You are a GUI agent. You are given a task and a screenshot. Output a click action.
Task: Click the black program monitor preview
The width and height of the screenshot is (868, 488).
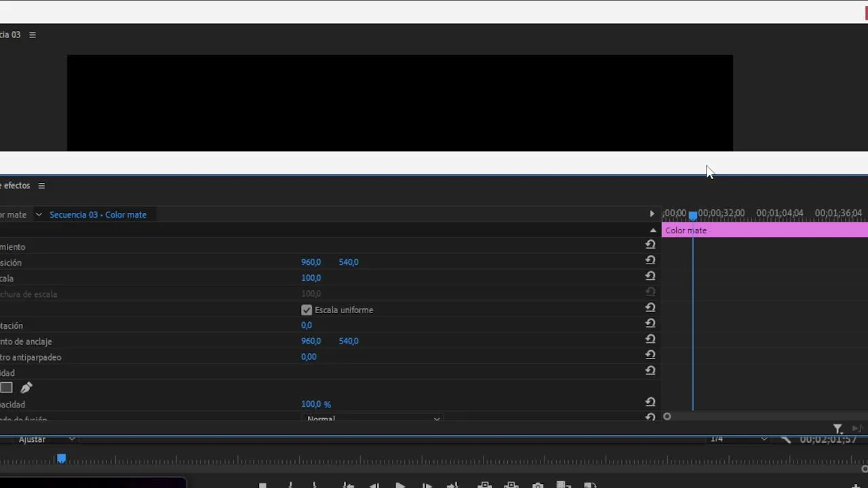click(x=400, y=103)
